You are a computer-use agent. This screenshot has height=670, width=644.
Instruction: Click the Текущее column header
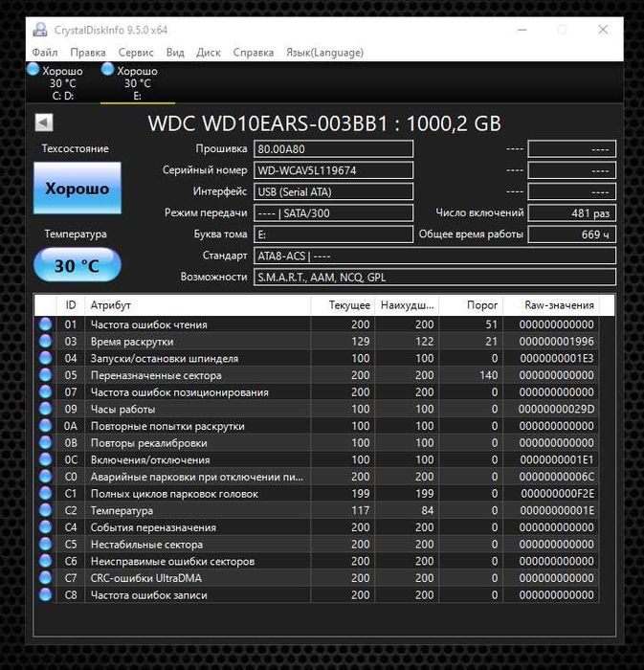pos(343,305)
